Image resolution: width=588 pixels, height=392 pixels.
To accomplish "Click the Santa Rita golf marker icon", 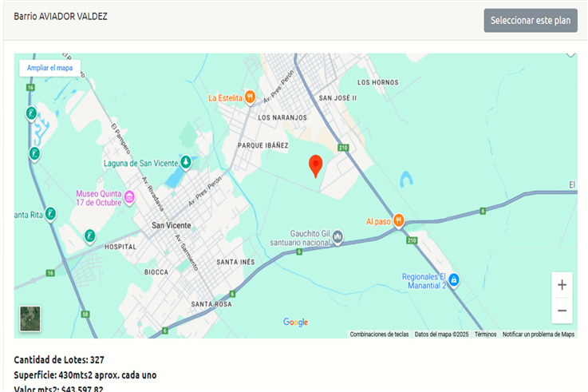I will (x=50, y=214).
